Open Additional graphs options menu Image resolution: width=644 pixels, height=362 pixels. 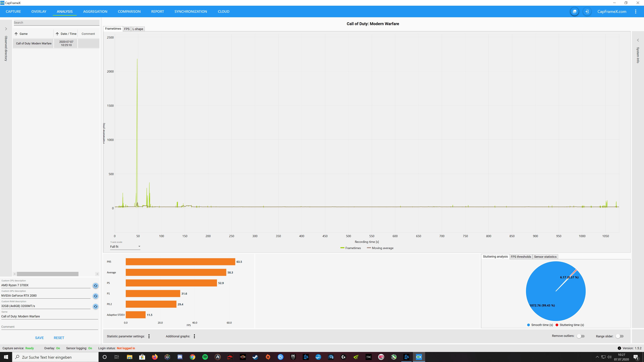(x=194, y=336)
